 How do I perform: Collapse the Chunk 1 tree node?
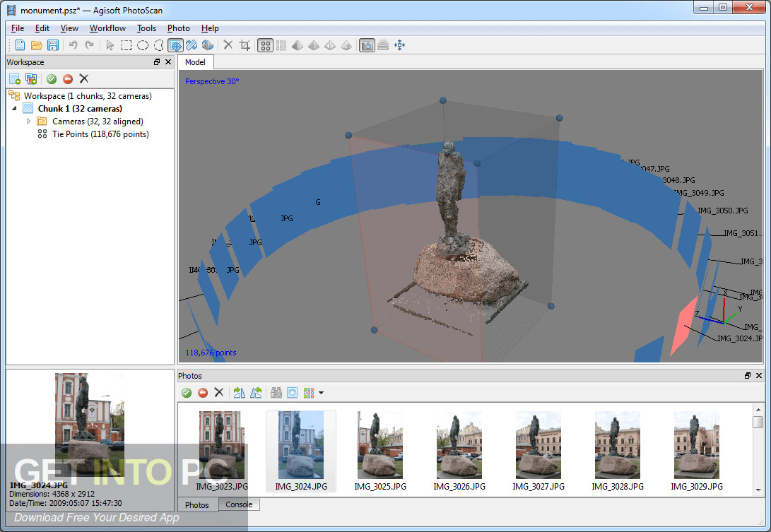point(14,109)
